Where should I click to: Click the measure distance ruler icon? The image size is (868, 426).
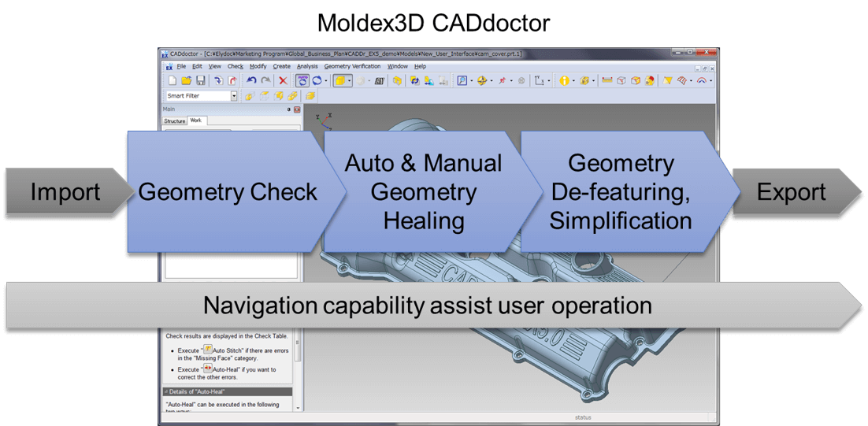coord(607,80)
